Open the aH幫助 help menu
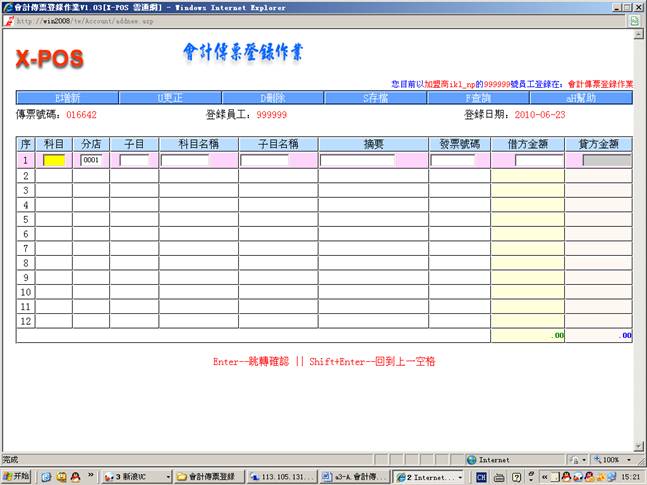 (581, 98)
